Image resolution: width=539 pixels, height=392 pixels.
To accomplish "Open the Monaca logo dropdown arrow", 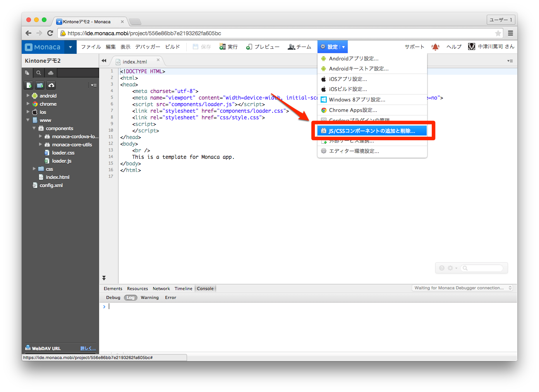I will click(70, 47).
